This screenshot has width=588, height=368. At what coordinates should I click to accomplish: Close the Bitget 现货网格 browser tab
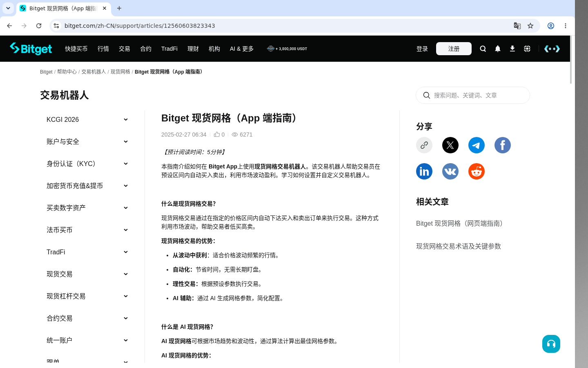click(105, 8)
